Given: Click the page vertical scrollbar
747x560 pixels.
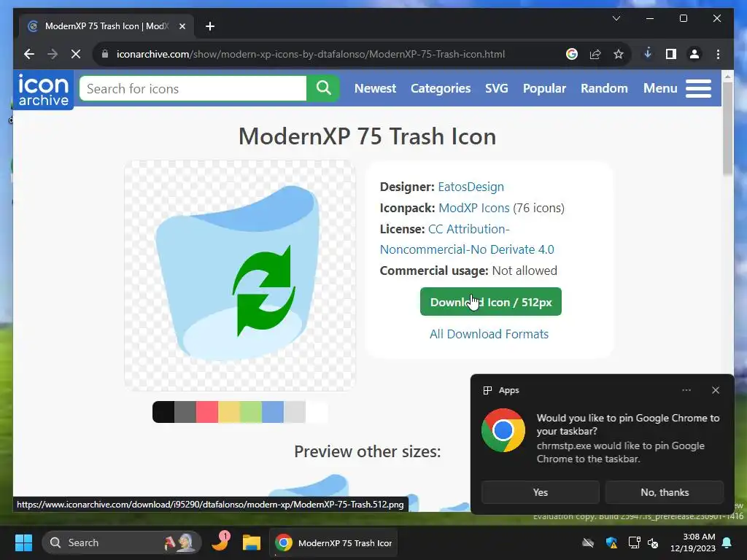Looking at the screenshot, I should [727, 128].
